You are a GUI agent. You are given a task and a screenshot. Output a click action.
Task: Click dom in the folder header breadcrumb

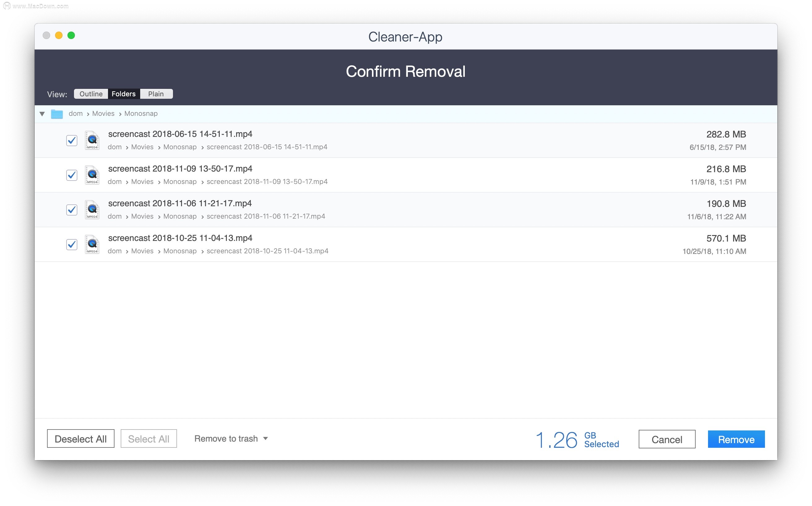(x=76, y=114)
